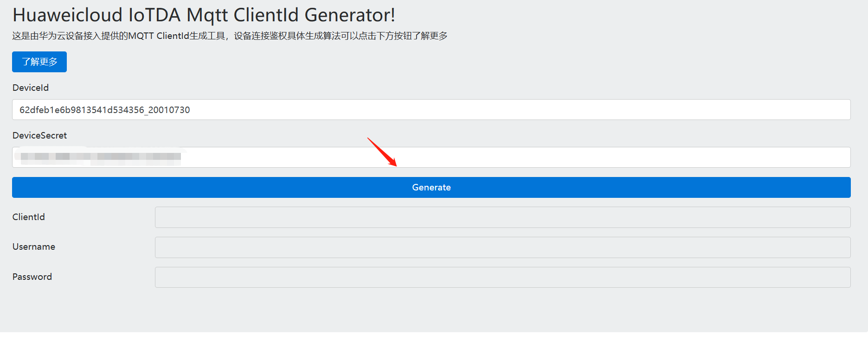The height and width of the screenshot is (341, 868).
Task: Click the white strip below the gray panel
Action: click(x=434, y=336)
